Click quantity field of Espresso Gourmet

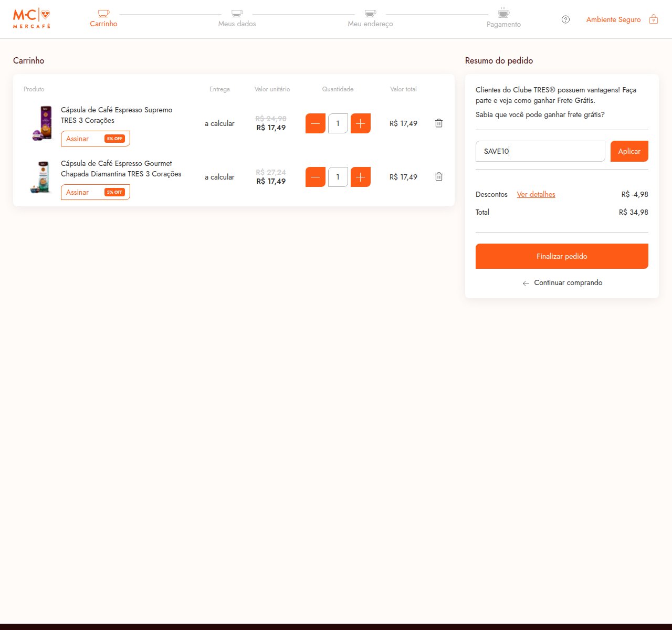tap(338, 177)
